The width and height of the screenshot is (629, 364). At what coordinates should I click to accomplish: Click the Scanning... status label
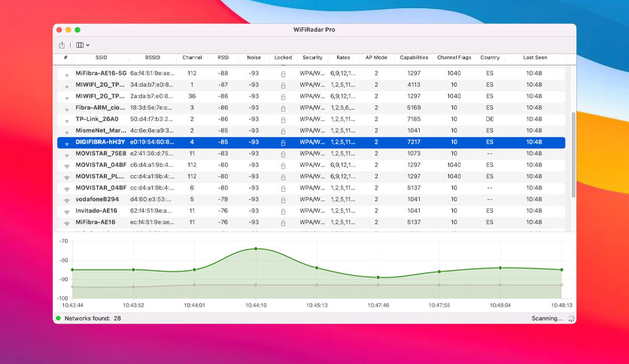(x=547, y=318)
